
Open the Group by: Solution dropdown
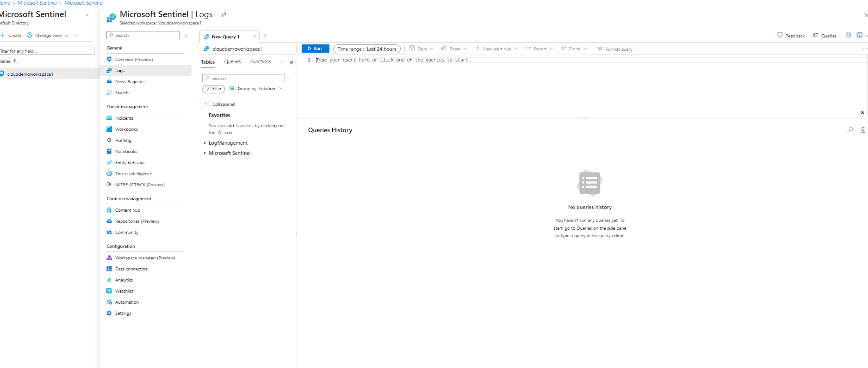(x=256, y=89)
